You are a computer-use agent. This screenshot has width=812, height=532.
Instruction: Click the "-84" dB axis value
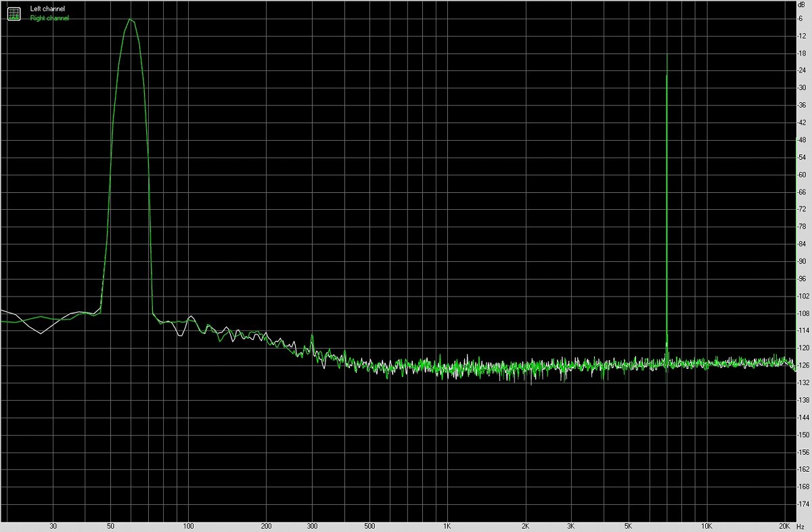802,244
